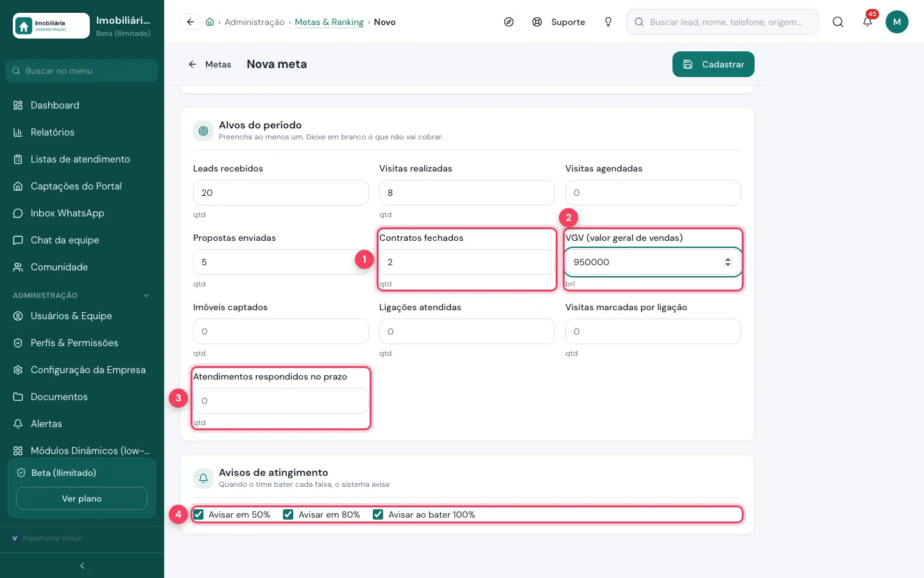The image size is (924, 578).
Task: Click the back arrow in breadcrumb bar
Action: 191,22
